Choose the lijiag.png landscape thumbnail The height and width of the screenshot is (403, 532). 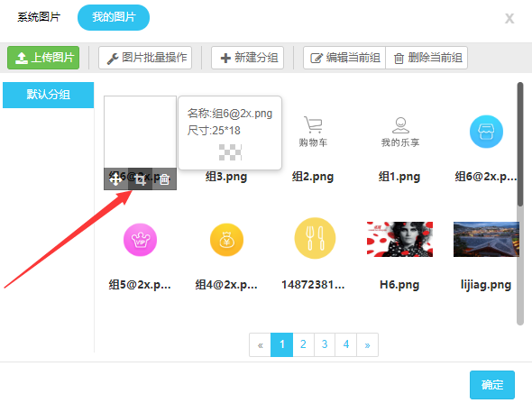coord(486,239)
